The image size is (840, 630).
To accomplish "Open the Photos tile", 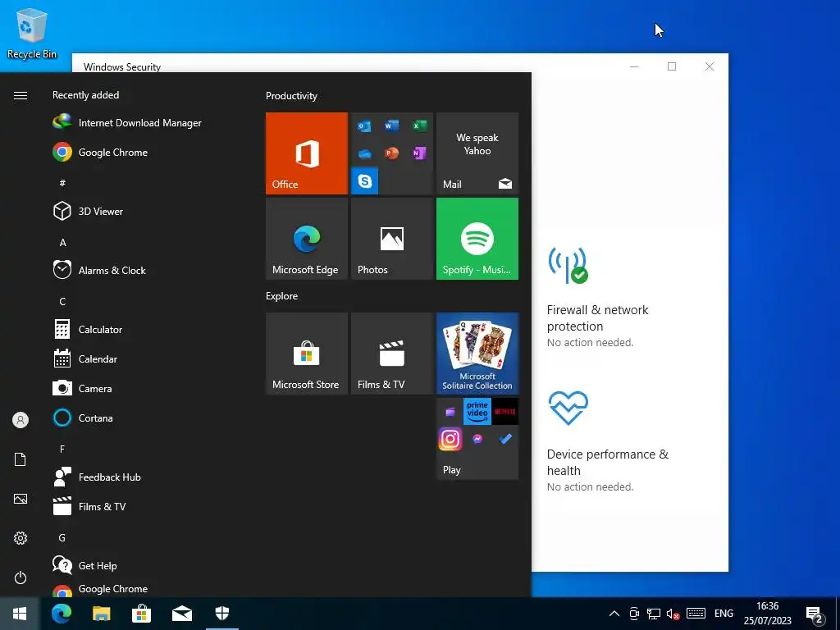I will click(391, 239).
